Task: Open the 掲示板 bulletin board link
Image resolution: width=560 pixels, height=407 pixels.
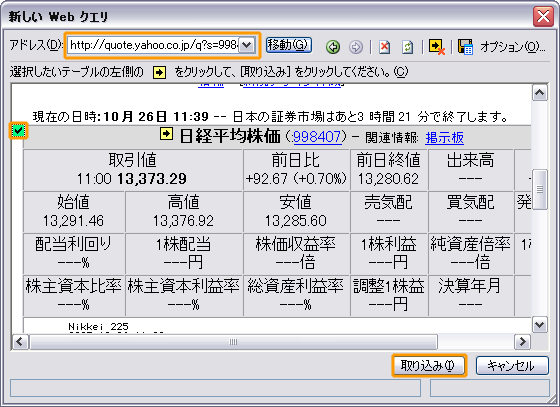Action: pyautogui.click(x=444, y=137)
